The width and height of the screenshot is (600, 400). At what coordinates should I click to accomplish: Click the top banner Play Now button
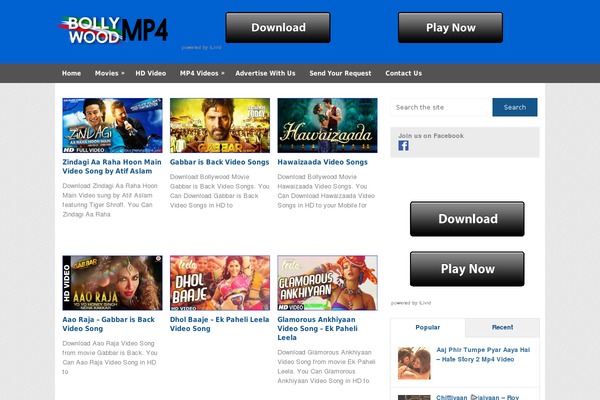click(450, 28)
